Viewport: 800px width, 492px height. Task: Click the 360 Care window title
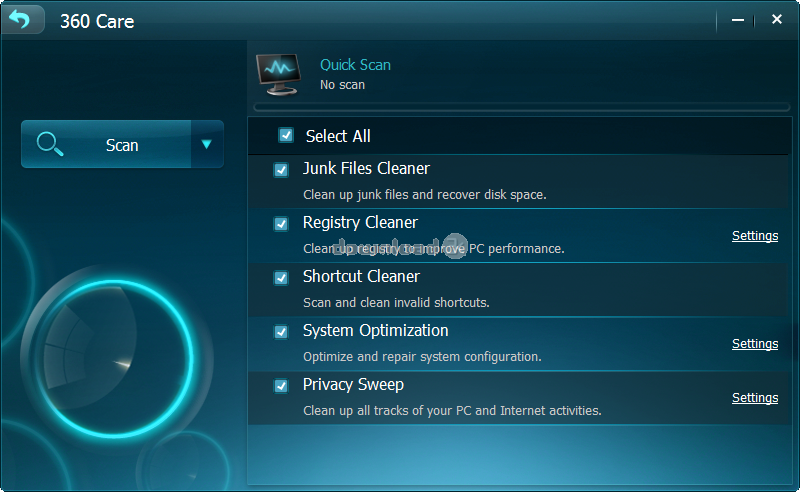[x=97, y=21]
